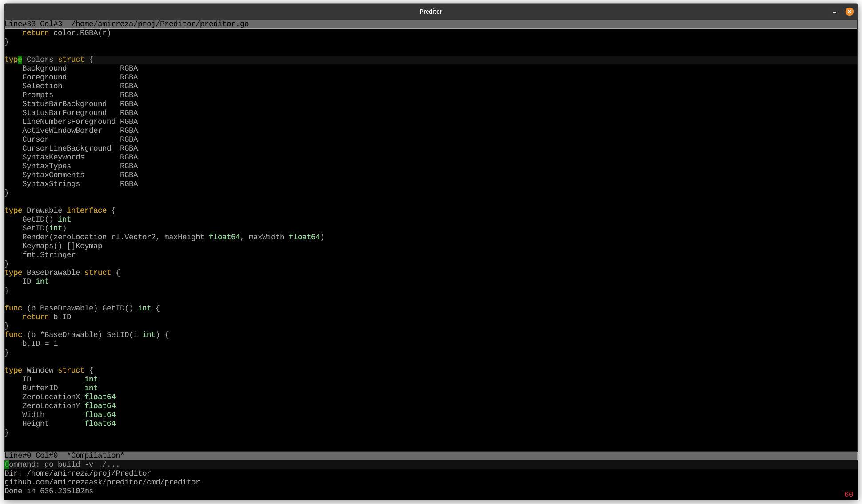Click the 'Drawable' interface name
862x504 pixels.
[44, 210]
